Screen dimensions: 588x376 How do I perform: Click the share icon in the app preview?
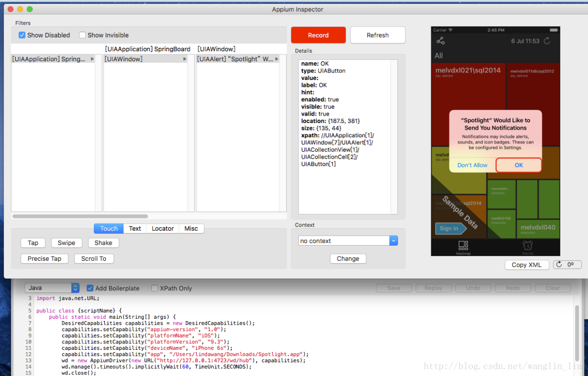tap(441, 41)
